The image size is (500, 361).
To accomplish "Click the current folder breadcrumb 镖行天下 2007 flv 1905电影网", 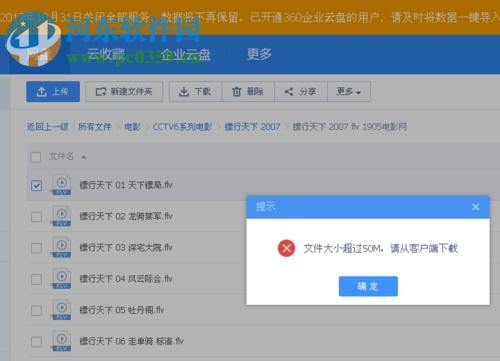I will click(x=349, y=127).
